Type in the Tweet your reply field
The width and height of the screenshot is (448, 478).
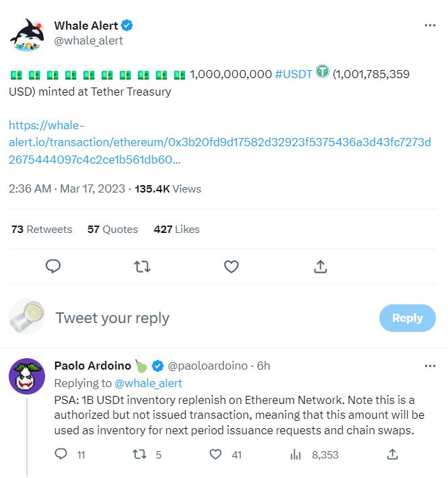202,318
